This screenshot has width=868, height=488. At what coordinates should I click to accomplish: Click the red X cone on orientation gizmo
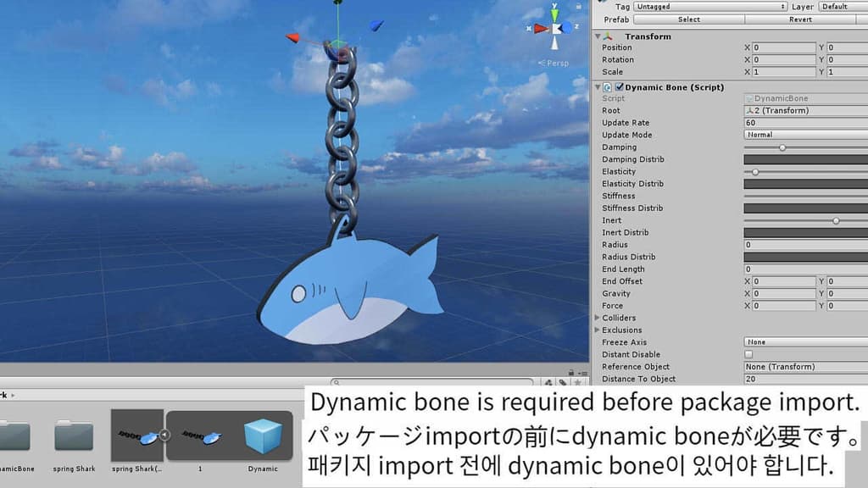click(x=539, y=28)
